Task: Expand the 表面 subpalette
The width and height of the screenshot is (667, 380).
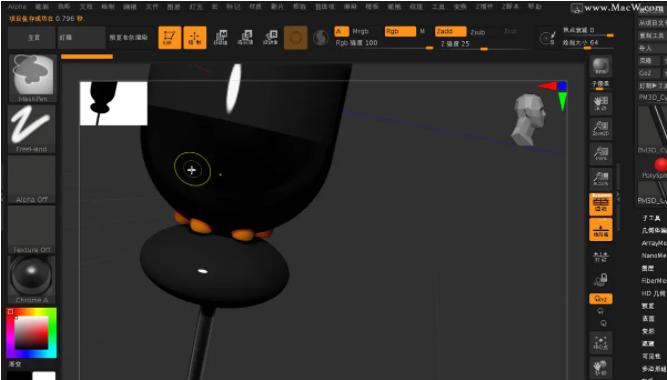Action: tap(648, 319)
